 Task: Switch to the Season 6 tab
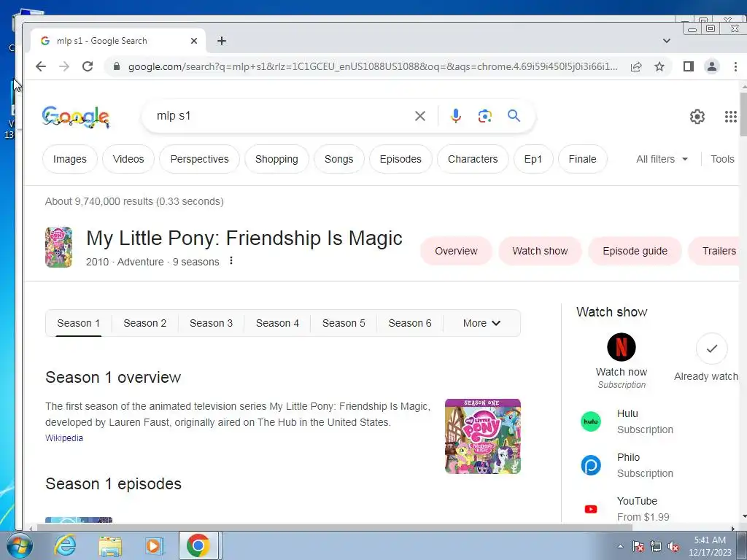[410, 323]
